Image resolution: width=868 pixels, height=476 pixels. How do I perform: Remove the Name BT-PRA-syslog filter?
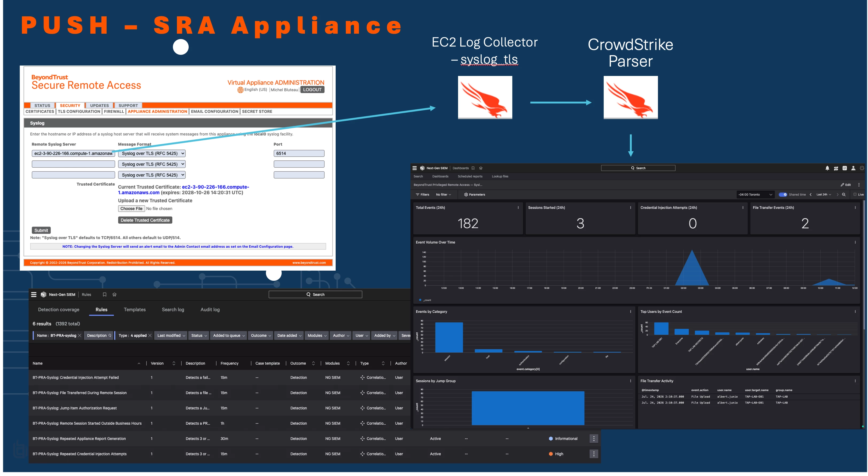80,336
